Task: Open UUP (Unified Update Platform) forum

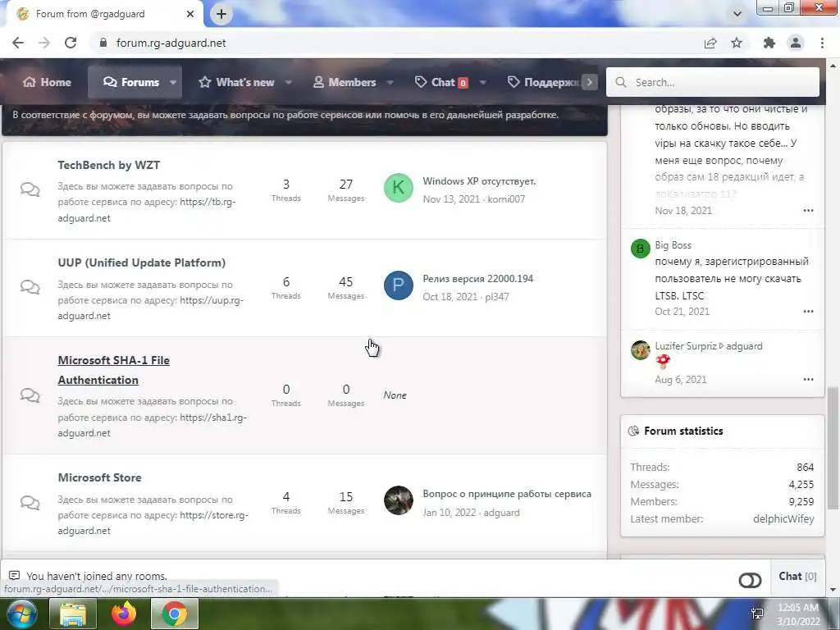Action: point(141,262)
